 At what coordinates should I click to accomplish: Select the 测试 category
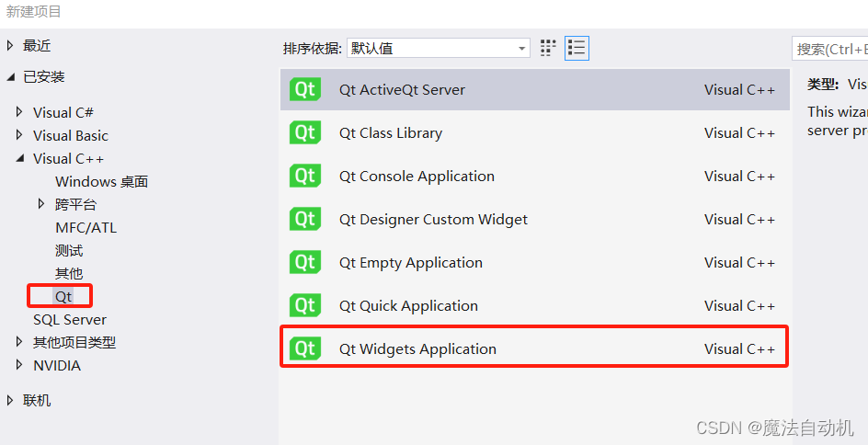coord(69,251)
